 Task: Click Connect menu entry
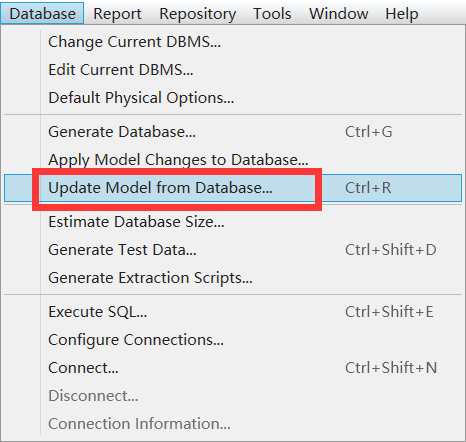(x=233, y=368)
